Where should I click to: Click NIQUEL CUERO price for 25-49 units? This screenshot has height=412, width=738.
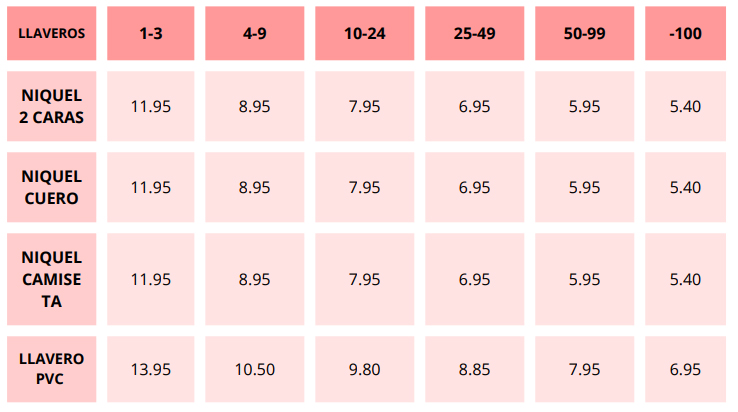click(475, 187)
